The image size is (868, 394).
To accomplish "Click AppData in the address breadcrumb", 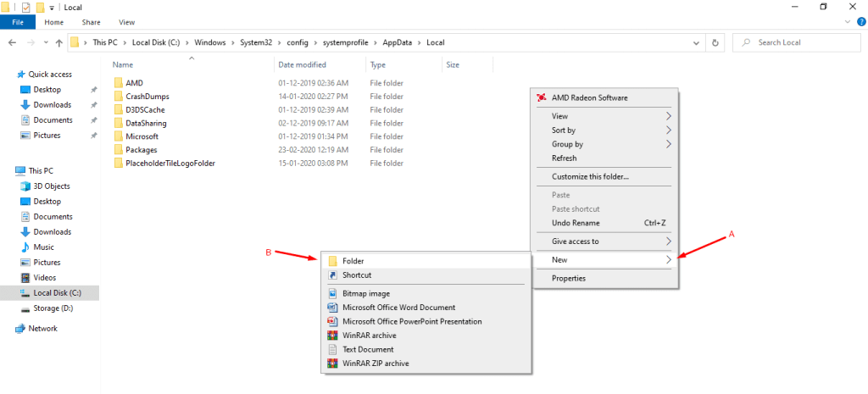I will coord(398,42).
